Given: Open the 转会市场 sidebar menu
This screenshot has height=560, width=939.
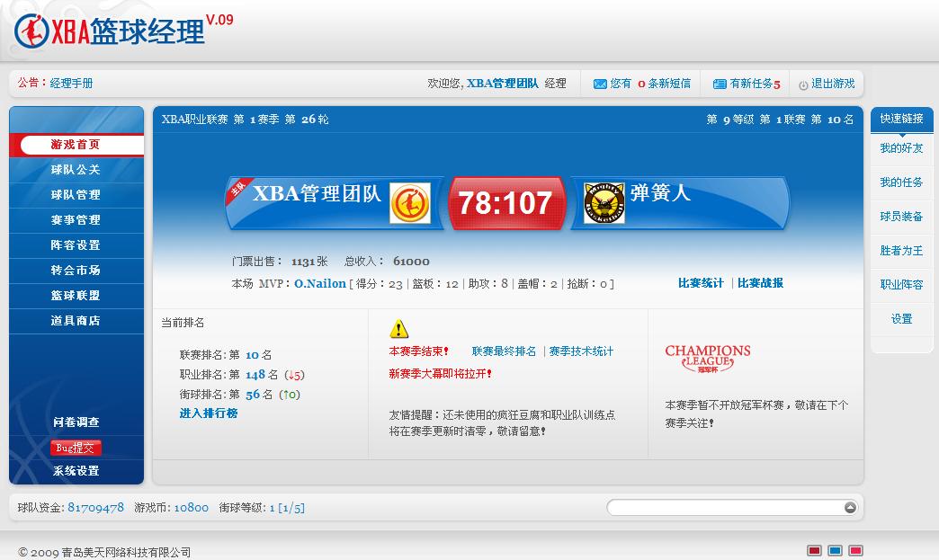Looking at the screenshot, I should (x=76, y=271).
